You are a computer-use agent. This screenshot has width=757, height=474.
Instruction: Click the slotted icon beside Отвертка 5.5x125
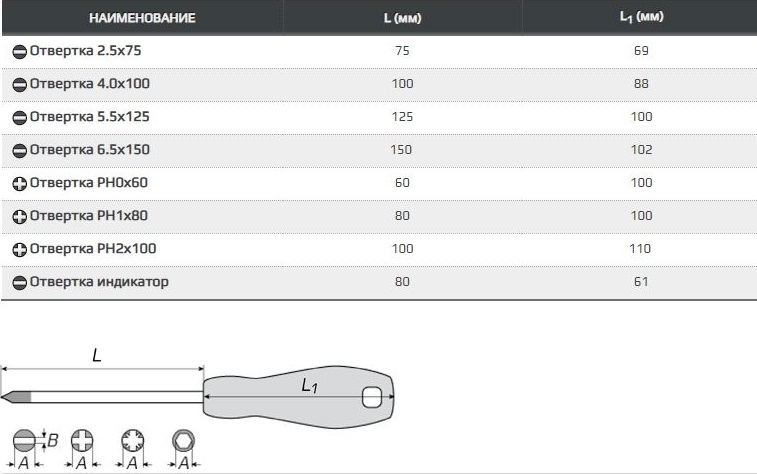(x=20, y=117)
